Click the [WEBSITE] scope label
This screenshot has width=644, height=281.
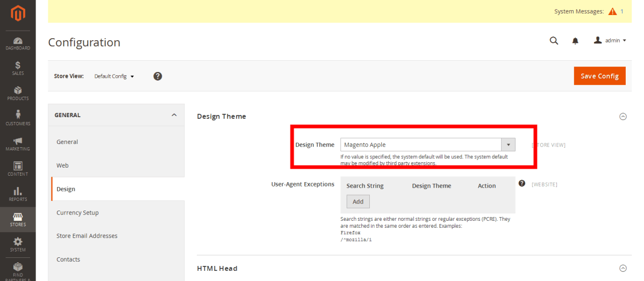544,185
